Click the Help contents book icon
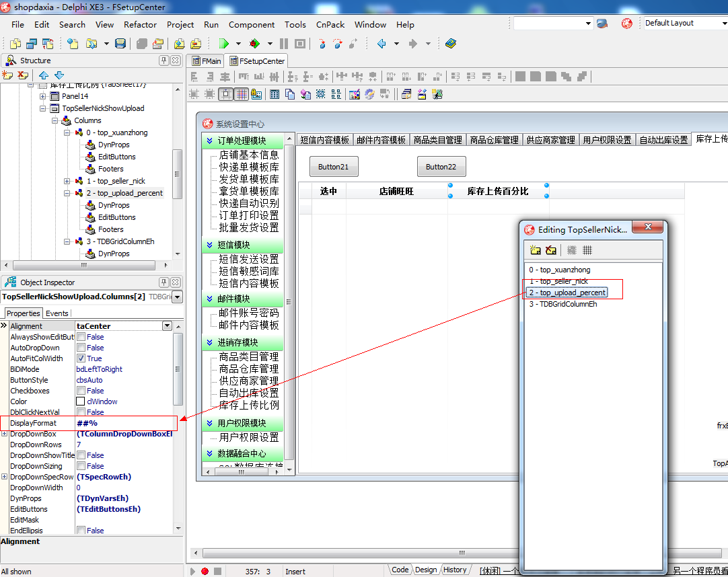This screenshot has width=728, height=577. pyautogui.click(x=450, y=44)
